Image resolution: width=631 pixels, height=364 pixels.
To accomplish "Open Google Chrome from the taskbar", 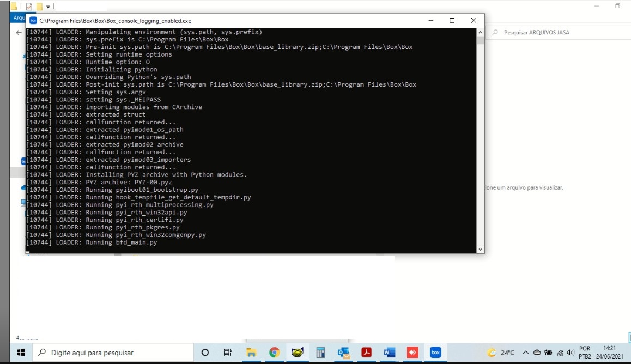I will [275, 353].
